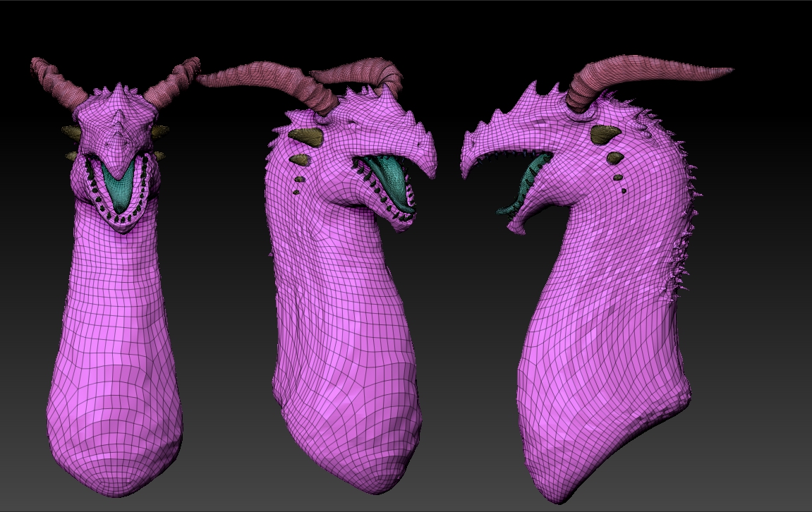Select the largest olive scale on the side-profile dragon
The image size is (812, 512).
click(605, 134)
